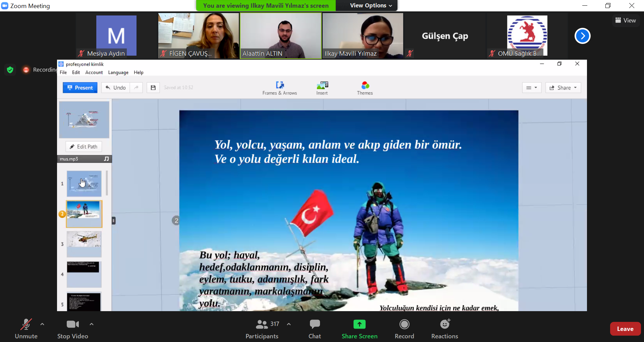Screen dimensions: 644x342
Task: Unmute the microphone
Action: click(x=26, y=329)
